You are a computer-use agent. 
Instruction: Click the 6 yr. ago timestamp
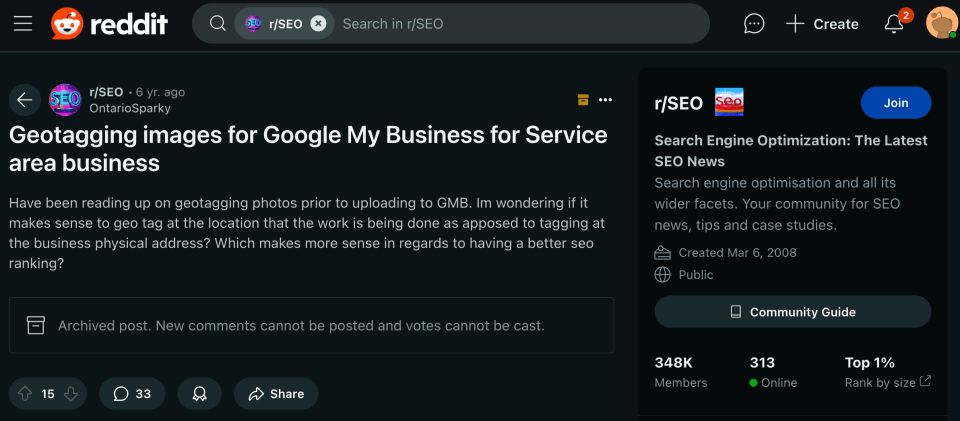pyautogui.click(x=160, y=92)
